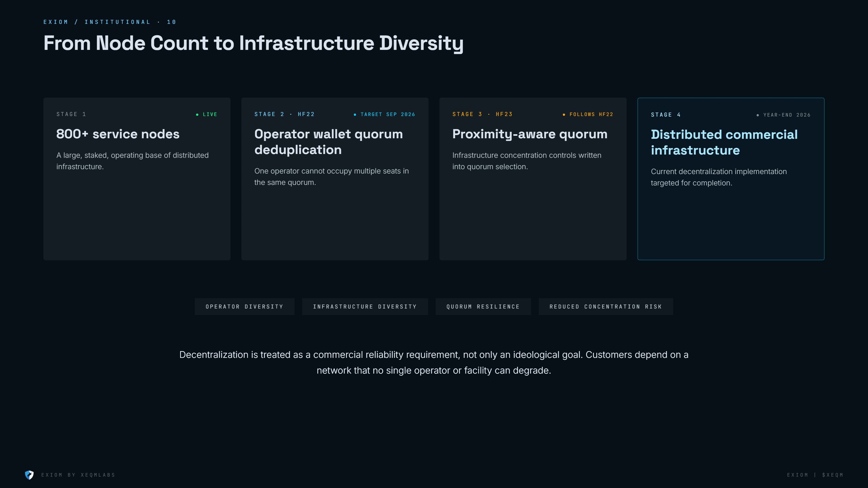The width and height of the screenshot is (868, 488).
Task: Click 'Infrastructure concentration controls written' description
Action: click(527, 161)
